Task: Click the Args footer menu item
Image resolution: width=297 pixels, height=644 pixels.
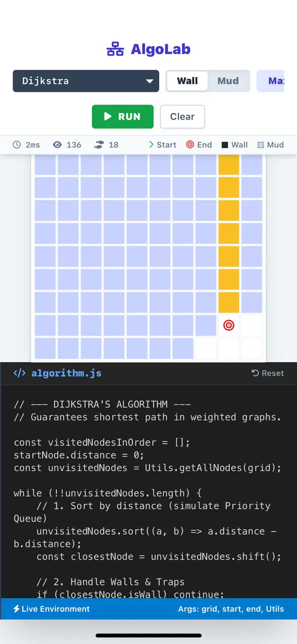Action: [x=234, y=609]
